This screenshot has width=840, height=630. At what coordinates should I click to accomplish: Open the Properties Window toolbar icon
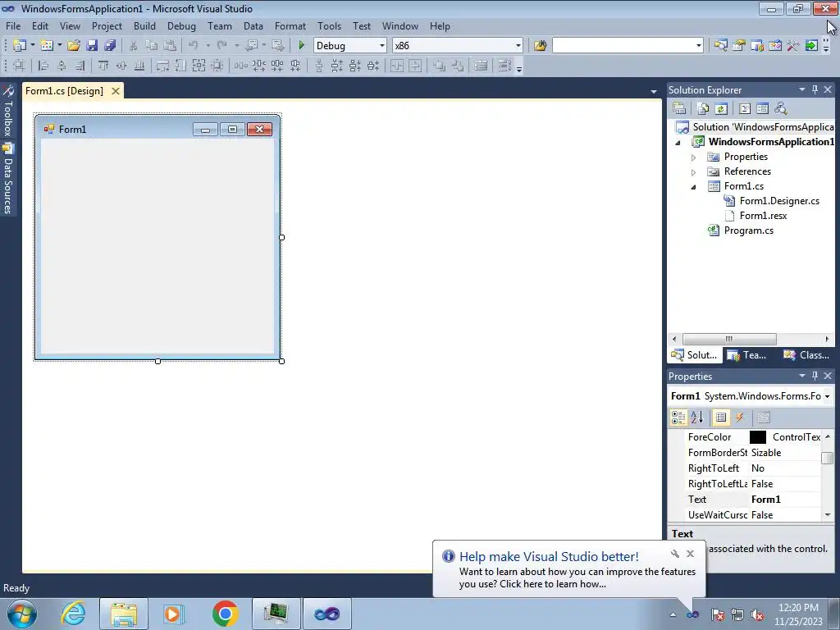739,46
